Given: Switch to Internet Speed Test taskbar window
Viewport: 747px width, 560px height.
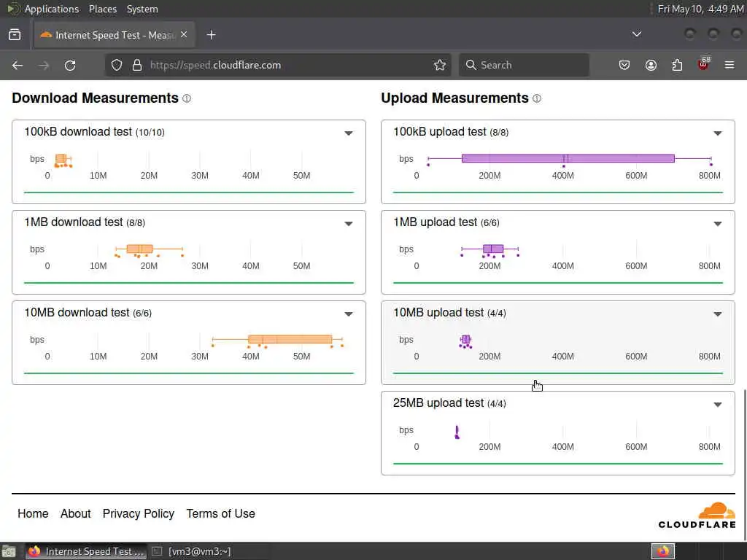Looking at the screenshot, I should click(86, 551).
